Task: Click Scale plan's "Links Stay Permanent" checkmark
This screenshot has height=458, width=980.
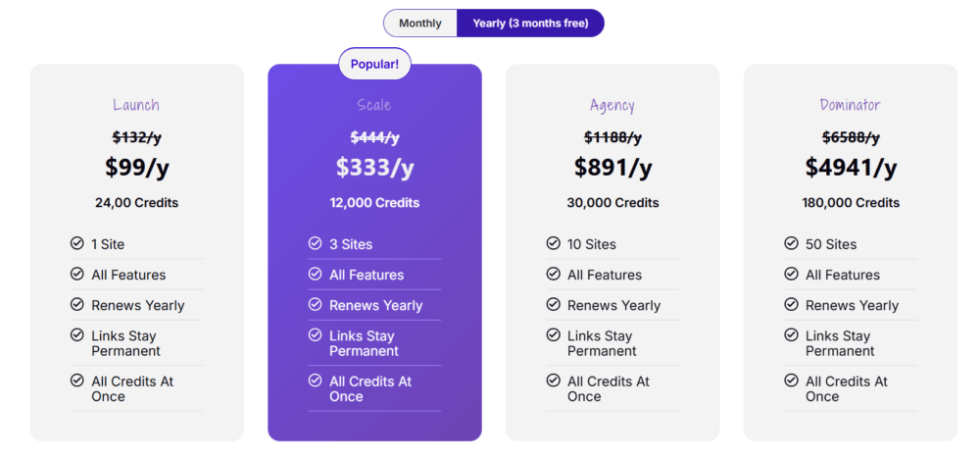Action: [315, 334]
